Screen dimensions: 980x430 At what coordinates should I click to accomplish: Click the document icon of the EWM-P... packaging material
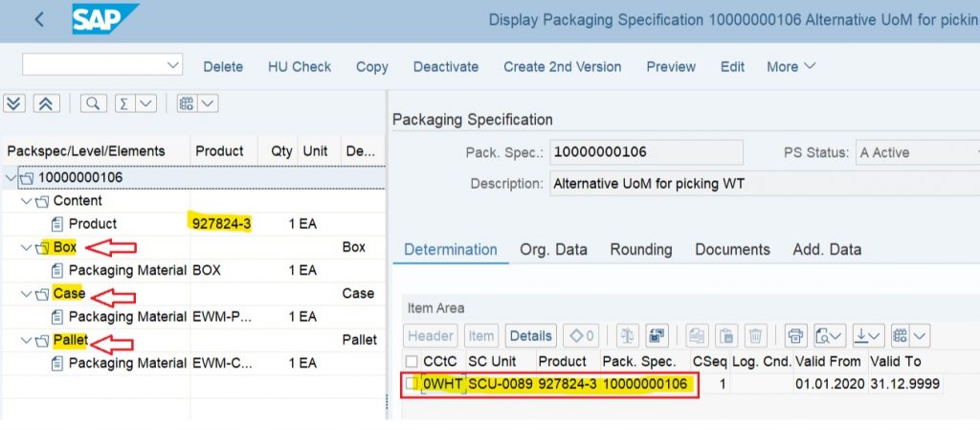pyautogui.click(x=57, y=317)
